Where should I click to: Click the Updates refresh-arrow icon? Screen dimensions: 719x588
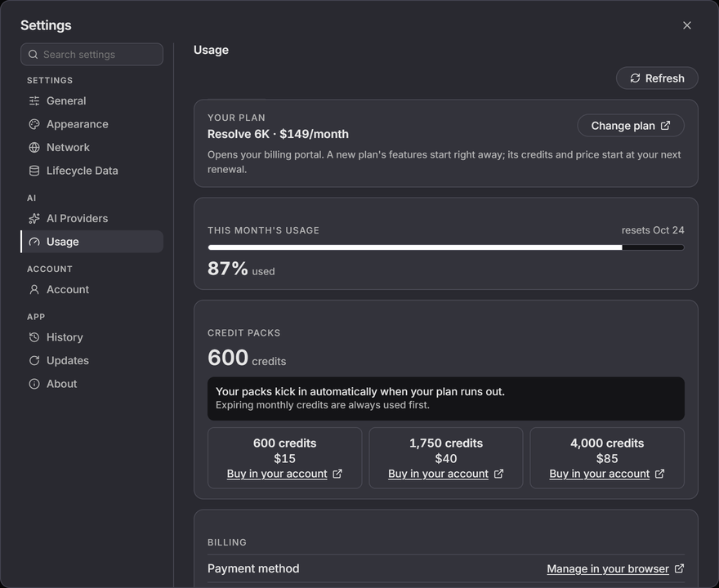(34, 361)
